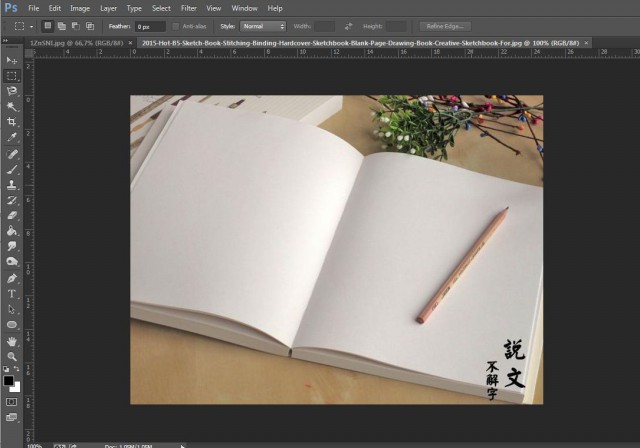Click the ruler origin corner box
Image resolution: width=640 pixels, height=448 pixels.
point(29,53)
